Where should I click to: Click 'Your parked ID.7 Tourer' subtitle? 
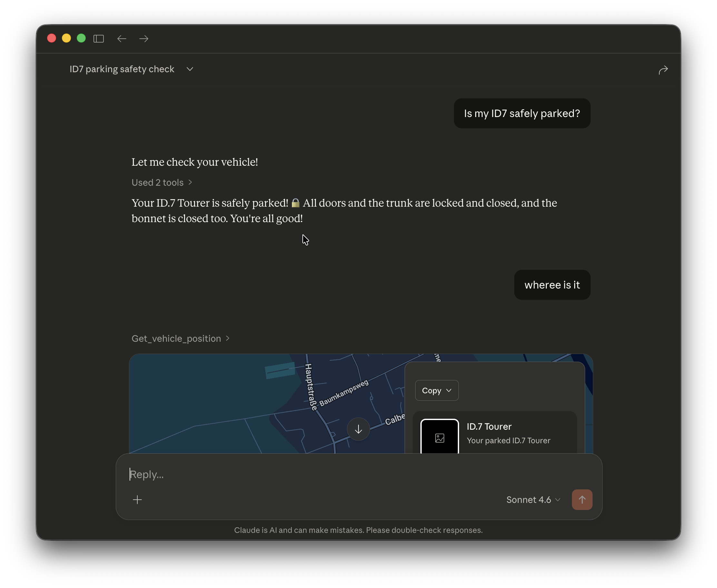508,440
